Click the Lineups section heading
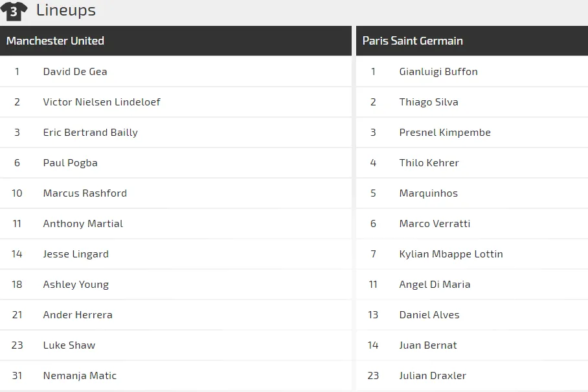The image size is (588, 392). [x=65, y=10]
